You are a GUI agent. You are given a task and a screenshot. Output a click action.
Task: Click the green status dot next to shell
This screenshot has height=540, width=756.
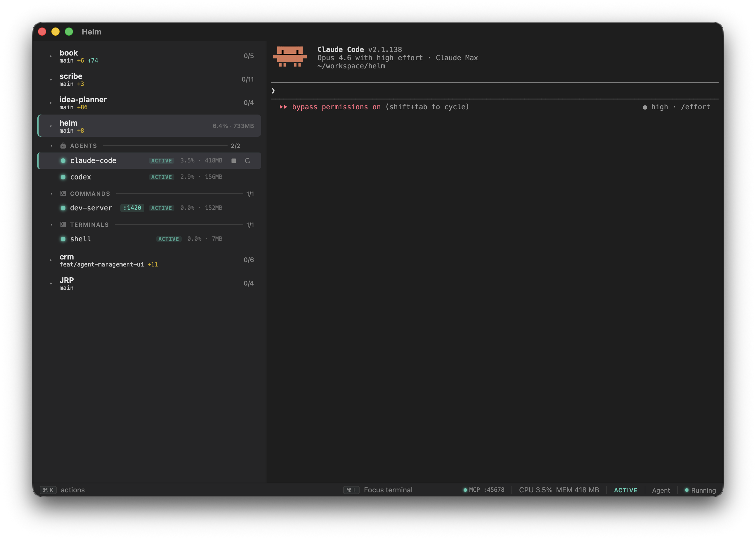pos(63,239)
